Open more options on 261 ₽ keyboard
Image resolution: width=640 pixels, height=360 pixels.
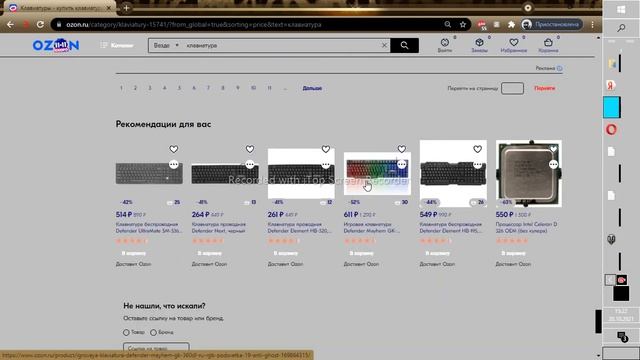tap(326, 164)
